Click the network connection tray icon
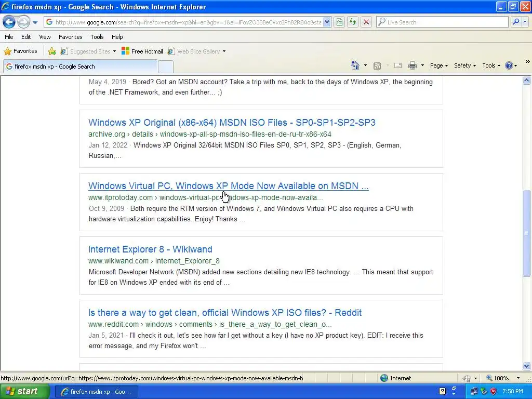Screen dimensions: 532x399 click(x=474, y=391)
